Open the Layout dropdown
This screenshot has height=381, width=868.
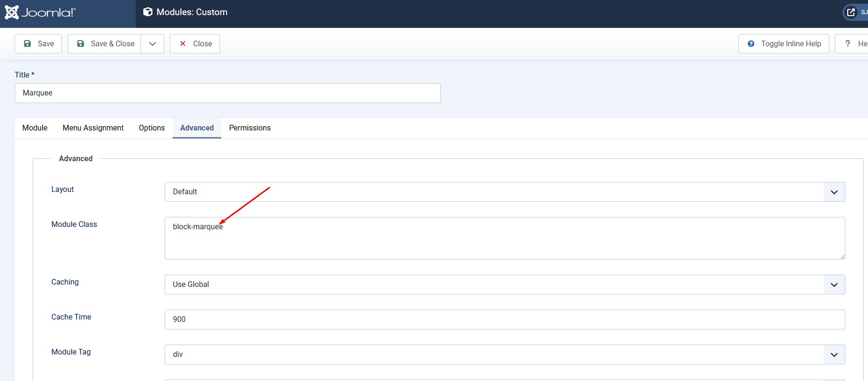point(504,192)
